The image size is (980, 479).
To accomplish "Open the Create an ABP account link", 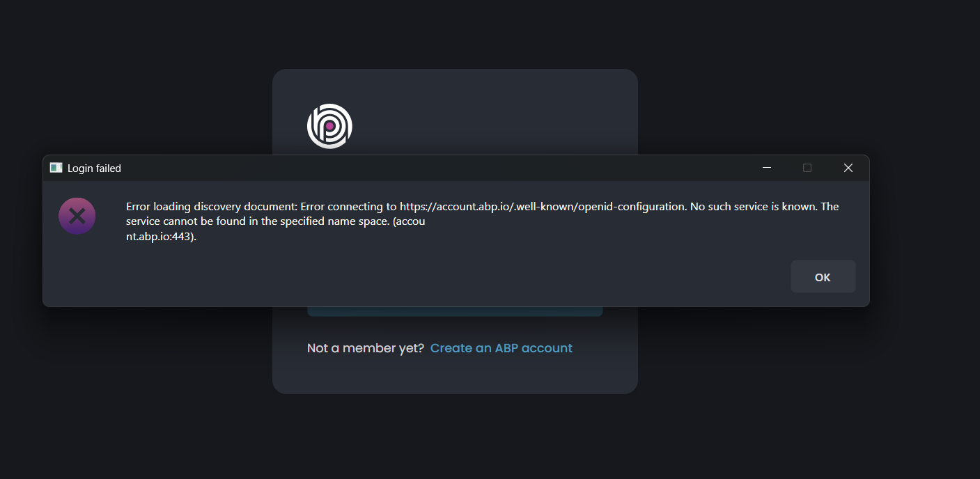I will click(x=501, y=348).
